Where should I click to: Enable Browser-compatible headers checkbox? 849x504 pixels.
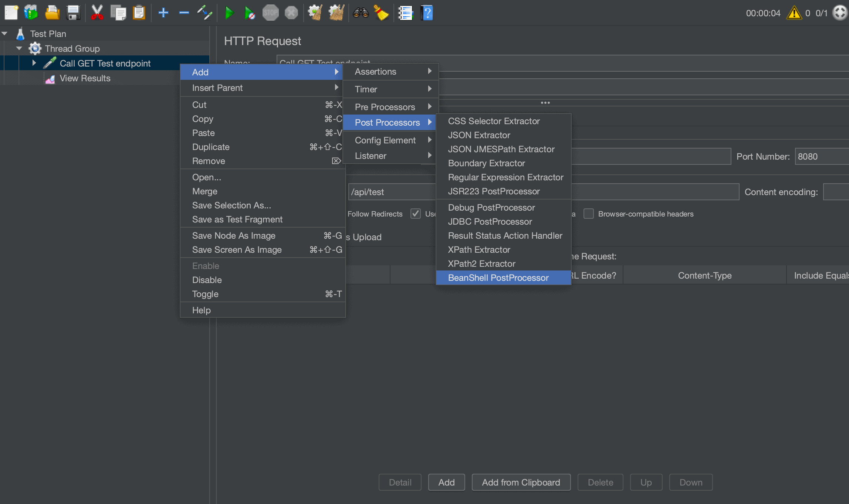point(588,214)
